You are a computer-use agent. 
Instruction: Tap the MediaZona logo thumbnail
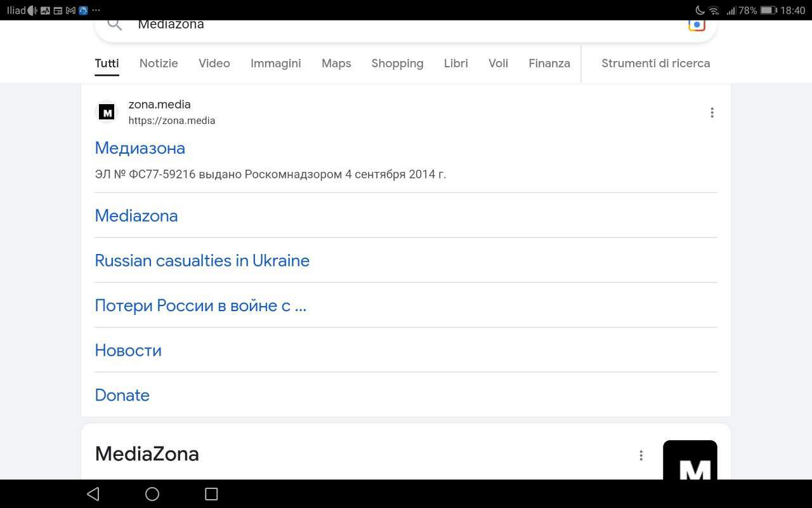click(690, 460)
